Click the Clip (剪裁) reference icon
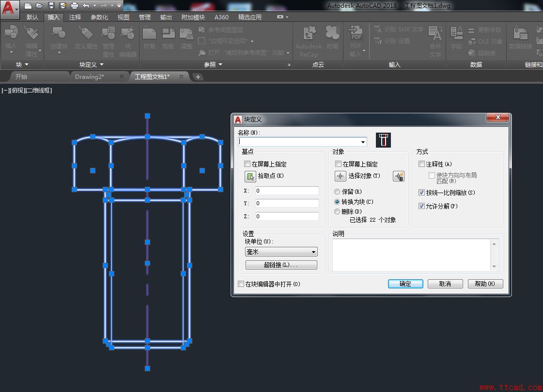The width and height of the screenshot is (543, 392). pos(168,33)
